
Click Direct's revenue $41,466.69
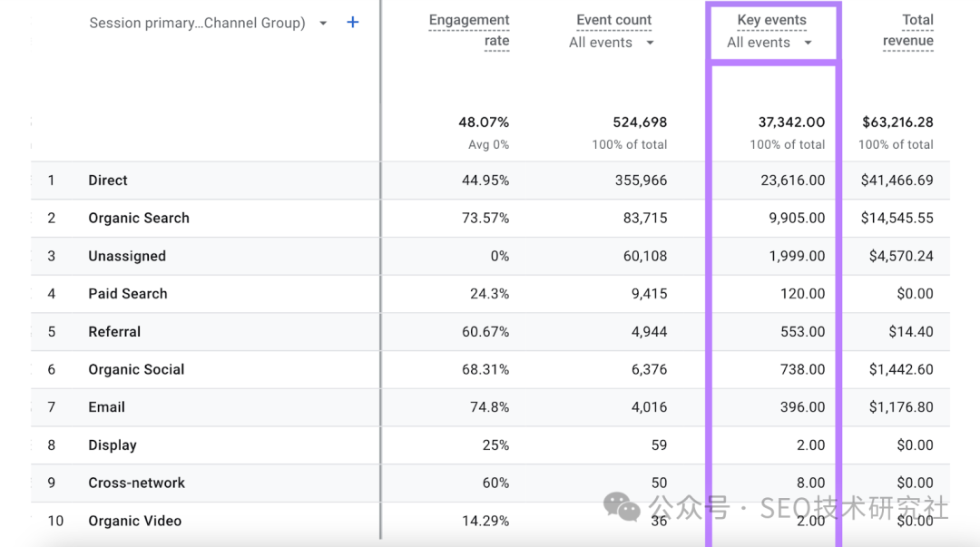click(897, 181)
